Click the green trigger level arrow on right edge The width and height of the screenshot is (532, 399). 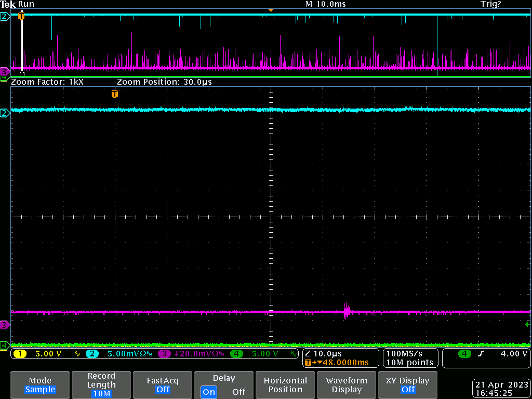pos(527,324)
